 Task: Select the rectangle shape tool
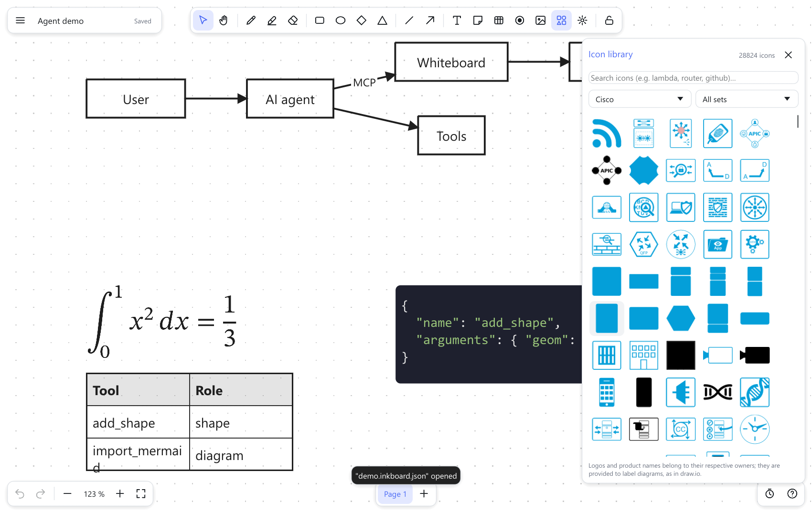pyautogui.click(x=320, y=21)
